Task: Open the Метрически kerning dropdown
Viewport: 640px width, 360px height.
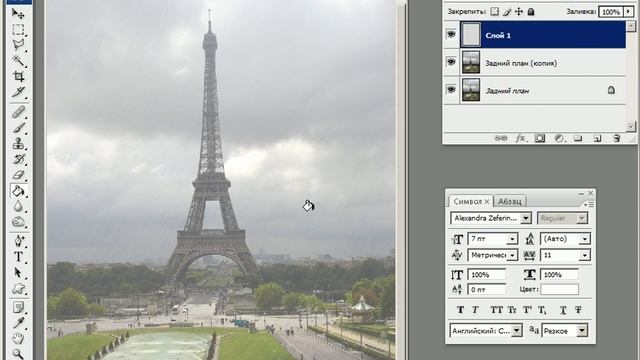Action: (512, 256)
